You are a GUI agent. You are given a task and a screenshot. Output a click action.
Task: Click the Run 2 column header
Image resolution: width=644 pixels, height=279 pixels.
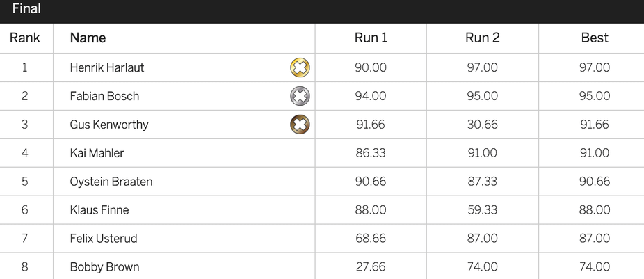tap(482, 38)
